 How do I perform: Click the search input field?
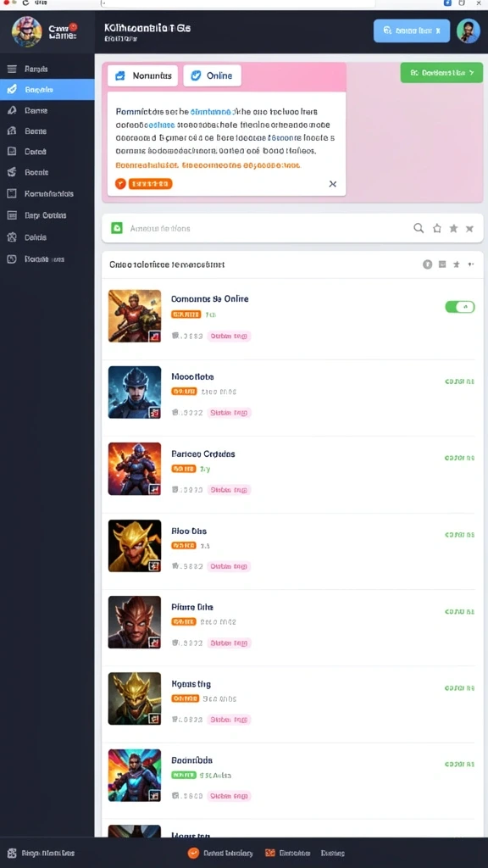pyautogui.click(x=265, y=228)
